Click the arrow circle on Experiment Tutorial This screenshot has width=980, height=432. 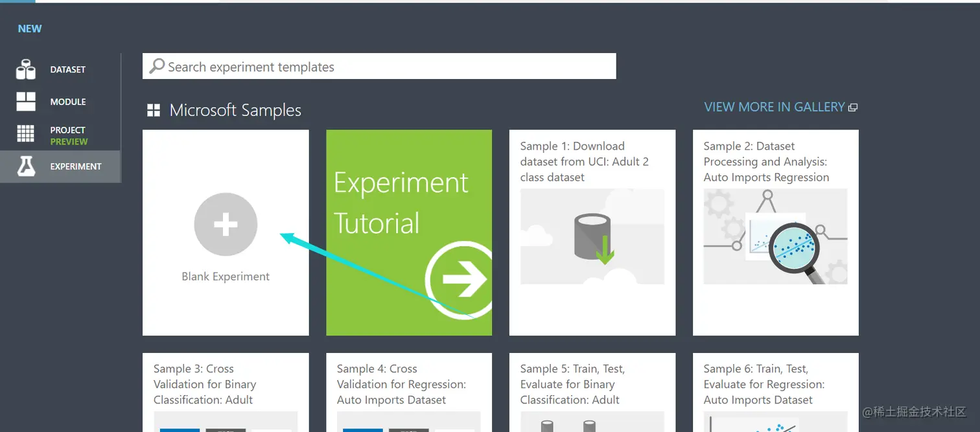[458, 280]
